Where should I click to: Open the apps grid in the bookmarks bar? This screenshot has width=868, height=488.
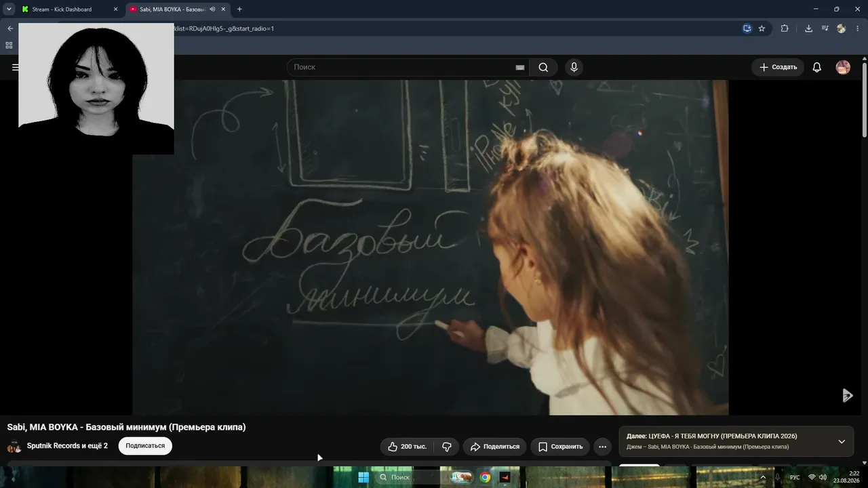pos(9,45)
